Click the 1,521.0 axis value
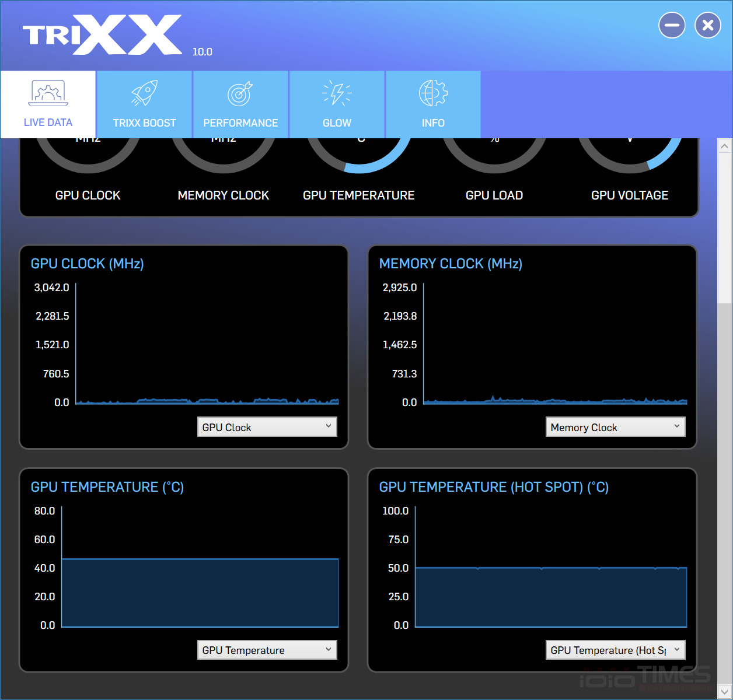Image resolution: width=733 pixels, height=700 pixels. [x=53, y=345]
